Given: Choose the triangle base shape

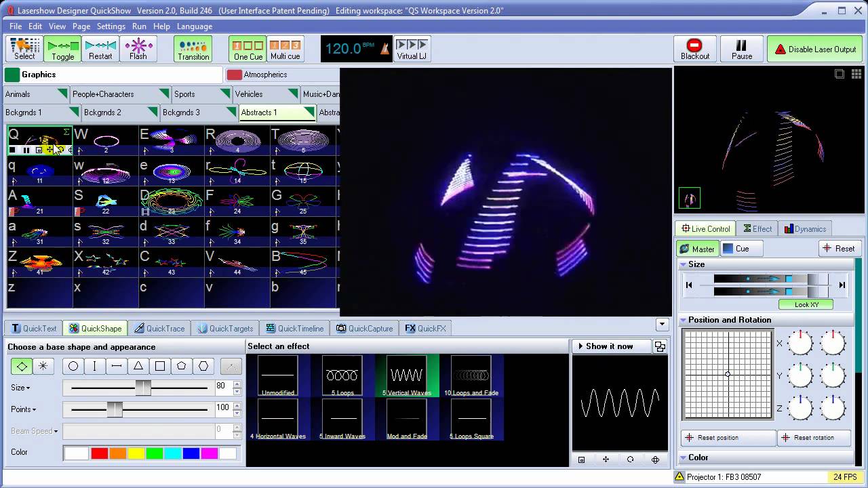Looking at the screenshot, I should click(x=138, y=366).
